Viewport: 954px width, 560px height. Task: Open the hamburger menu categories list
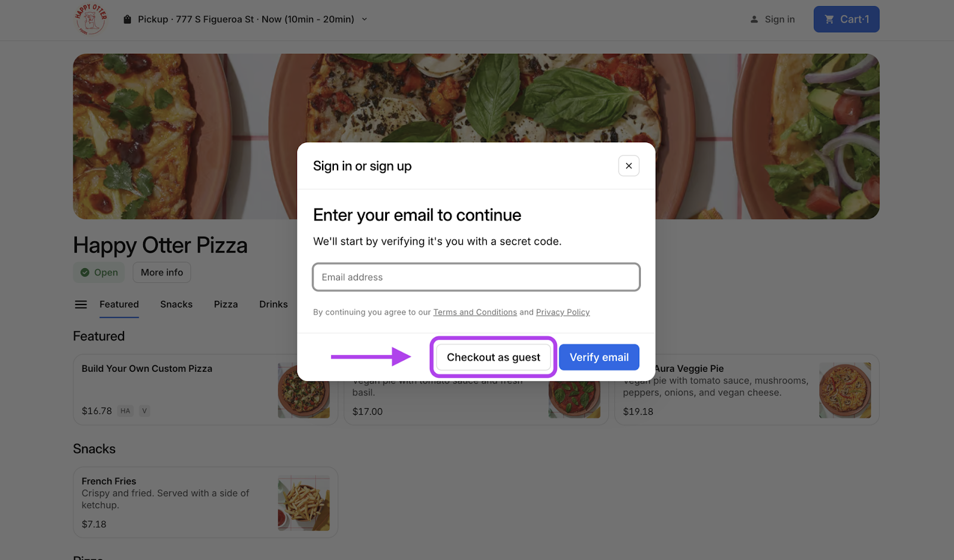click(x=81, y=305)
